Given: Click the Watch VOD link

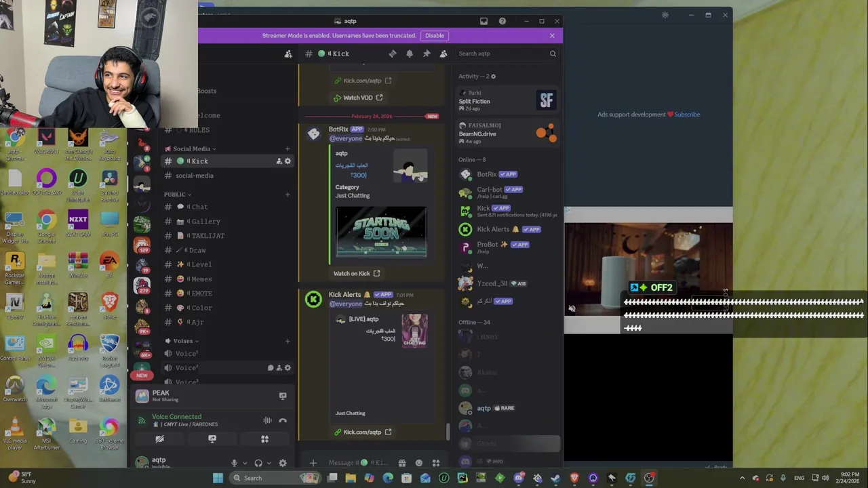Looking at the screenshot, I should [x=357, y=98].
